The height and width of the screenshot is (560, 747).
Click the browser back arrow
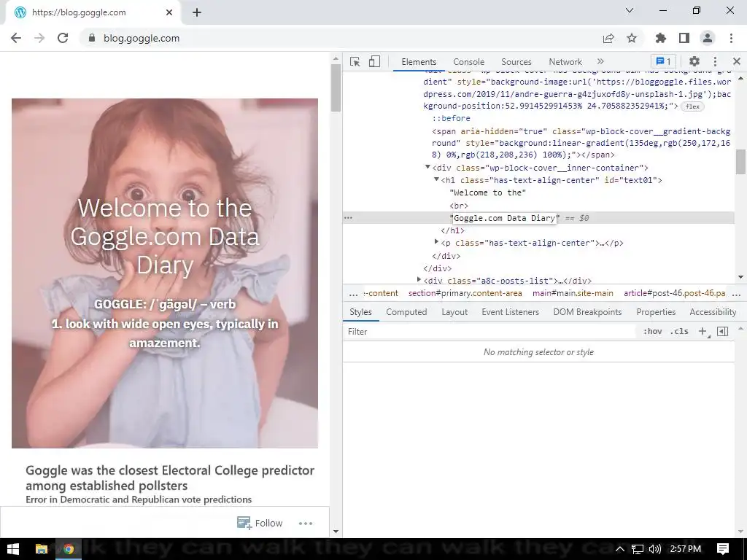[16, 38]
